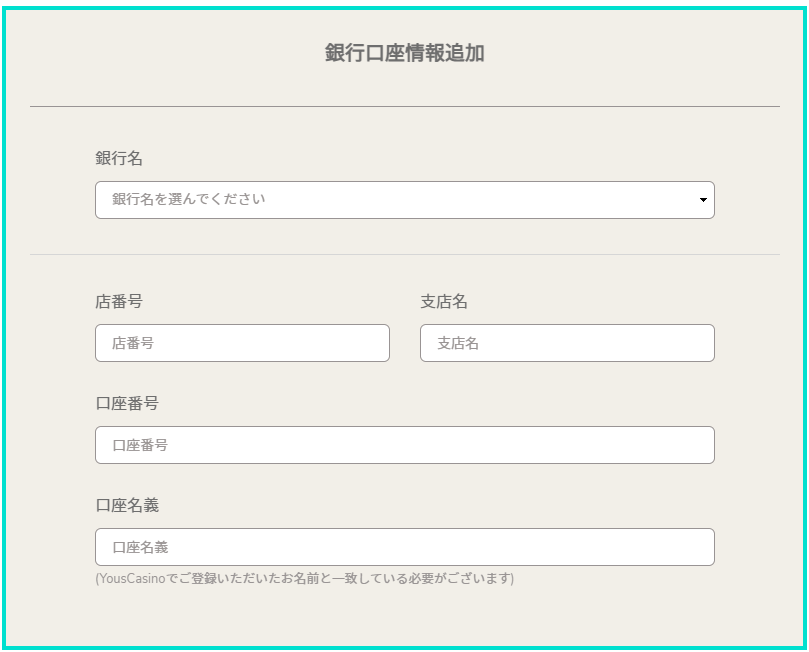
Task: Click the divider line below the bank dropdown
Action: [404, 254]
